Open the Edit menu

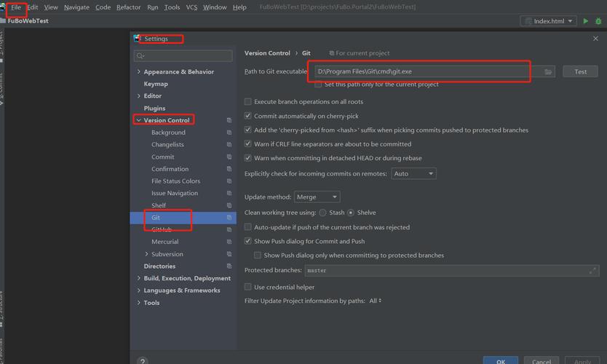point(33,7)
